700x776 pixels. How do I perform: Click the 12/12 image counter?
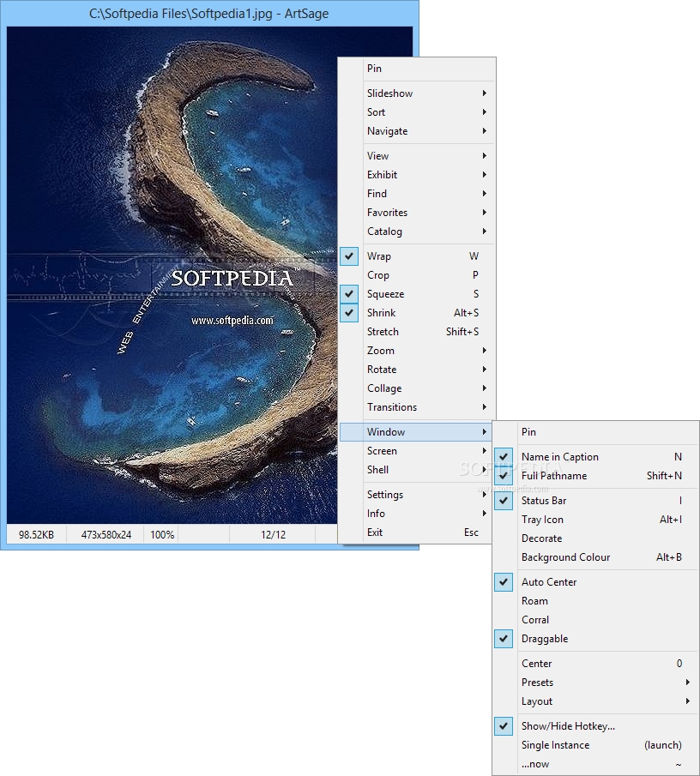274,535
